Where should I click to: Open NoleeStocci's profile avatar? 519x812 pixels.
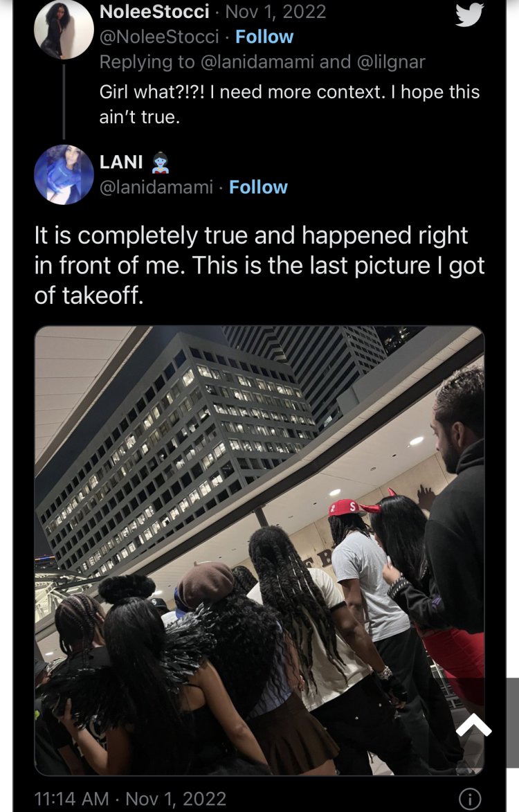tap(64, 30)
